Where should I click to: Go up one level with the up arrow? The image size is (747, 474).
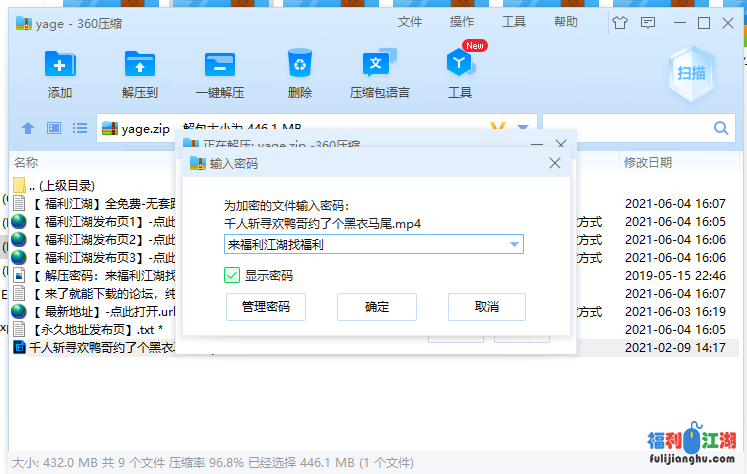tap(28, 128)
